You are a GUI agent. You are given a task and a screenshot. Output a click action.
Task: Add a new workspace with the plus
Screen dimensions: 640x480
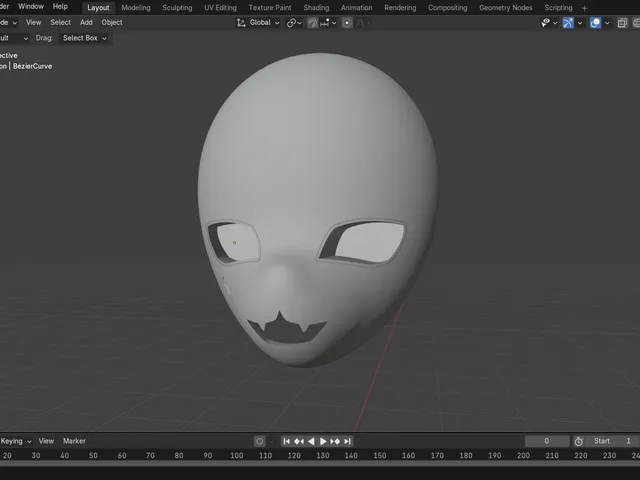click(584, 8)
